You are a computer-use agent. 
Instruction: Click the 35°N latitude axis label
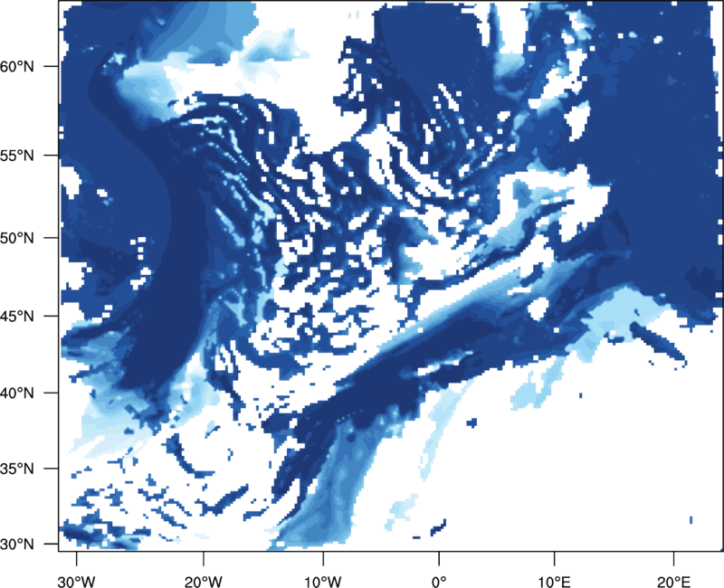tap(17, 469)
